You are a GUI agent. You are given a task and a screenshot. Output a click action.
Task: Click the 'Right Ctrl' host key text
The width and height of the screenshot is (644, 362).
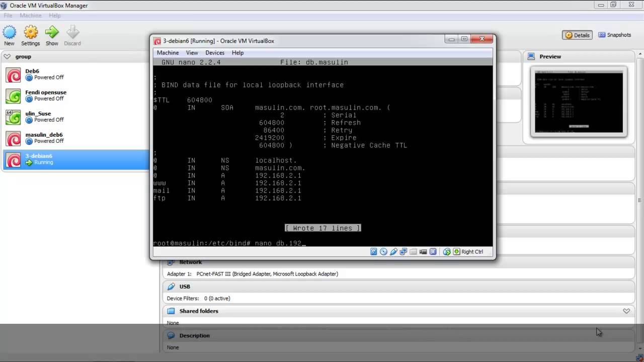pos(472,252)
